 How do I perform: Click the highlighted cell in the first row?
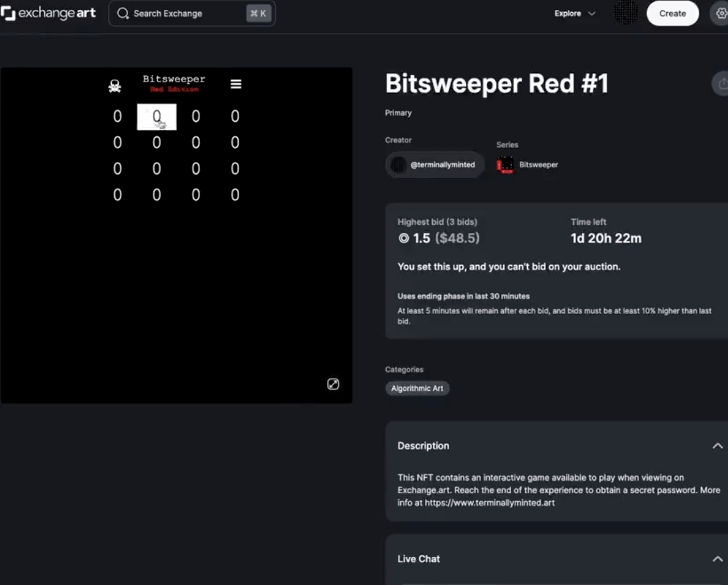click(x=157, y=117)
